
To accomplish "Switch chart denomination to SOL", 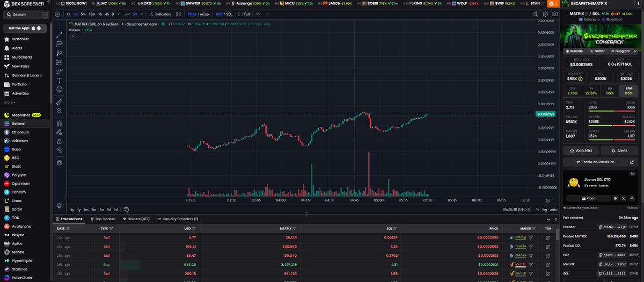I will [230, 14].
